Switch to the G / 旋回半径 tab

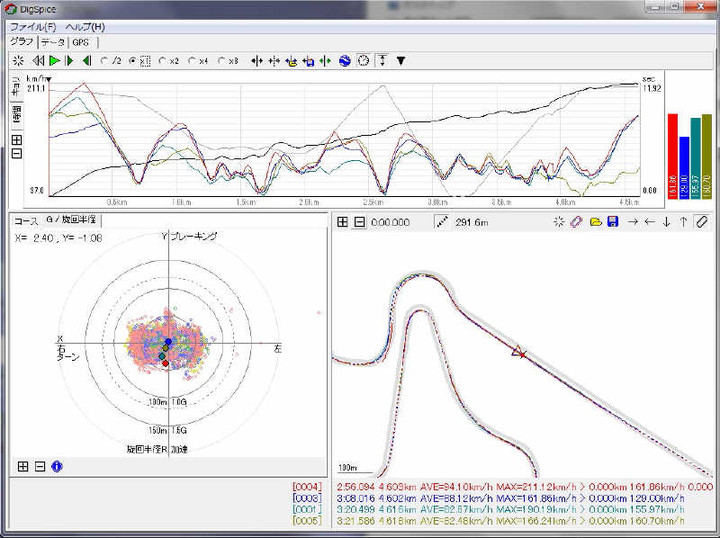(x=71, y=220)
